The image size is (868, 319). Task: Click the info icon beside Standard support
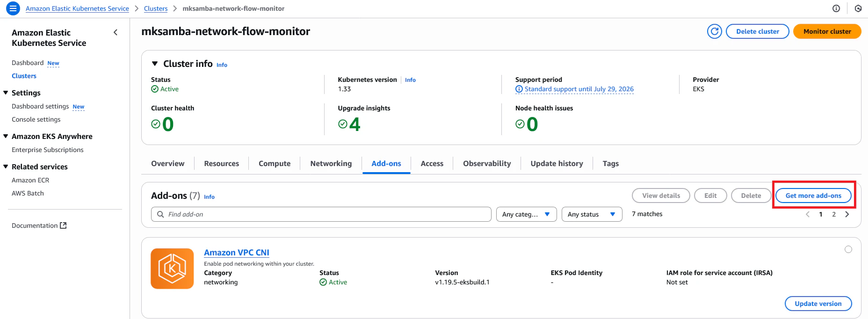519,89
